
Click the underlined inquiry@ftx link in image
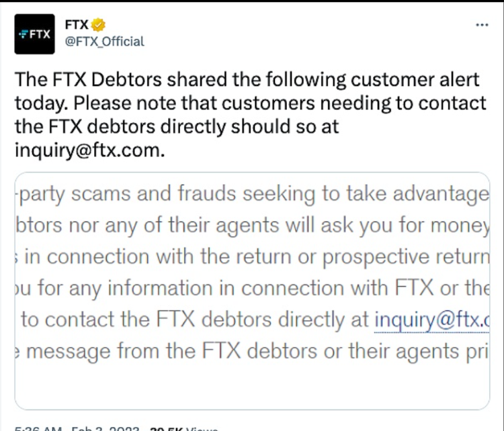pyautogui.click(x=431, y=320)
